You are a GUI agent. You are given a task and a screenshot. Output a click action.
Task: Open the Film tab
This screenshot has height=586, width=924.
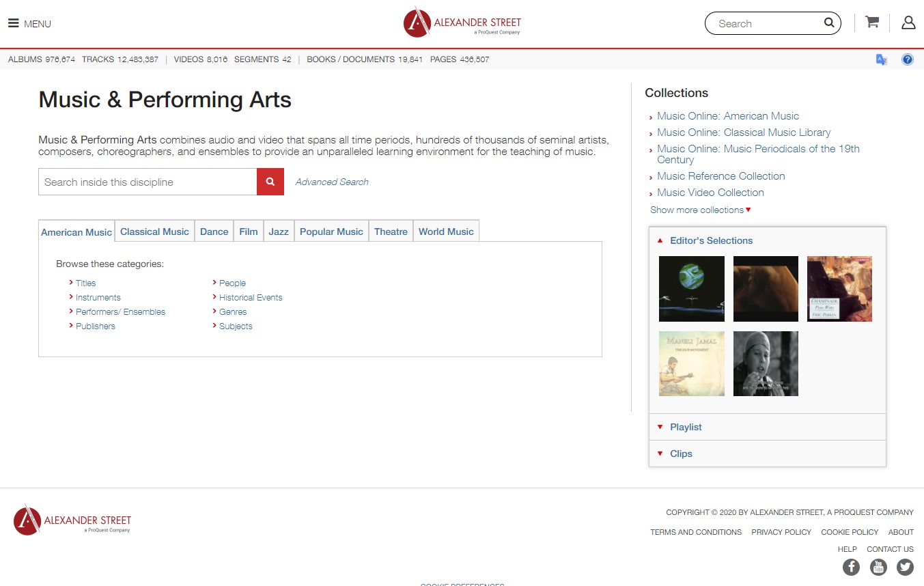pyautogui.click(x=249, y=232)
